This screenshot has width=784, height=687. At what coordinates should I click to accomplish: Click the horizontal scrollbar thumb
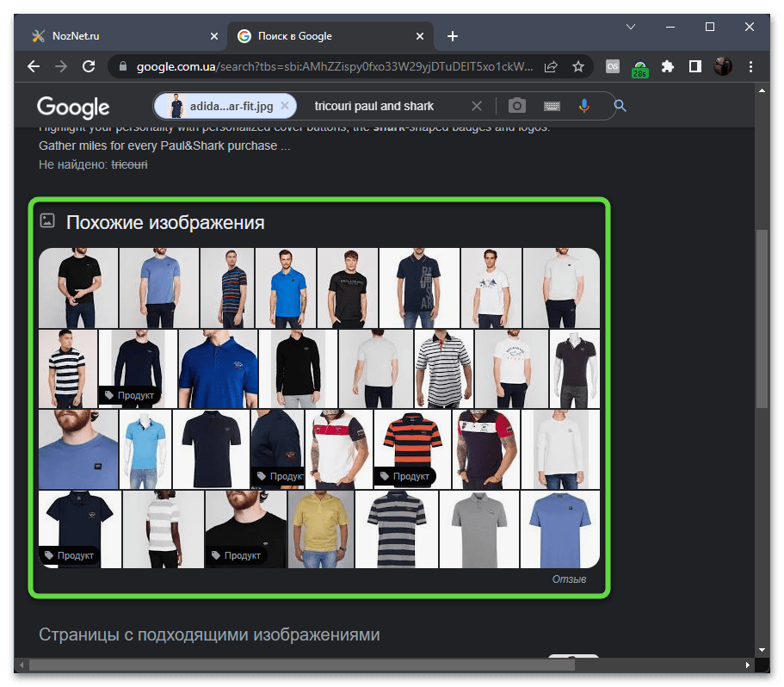click(302, 665)
